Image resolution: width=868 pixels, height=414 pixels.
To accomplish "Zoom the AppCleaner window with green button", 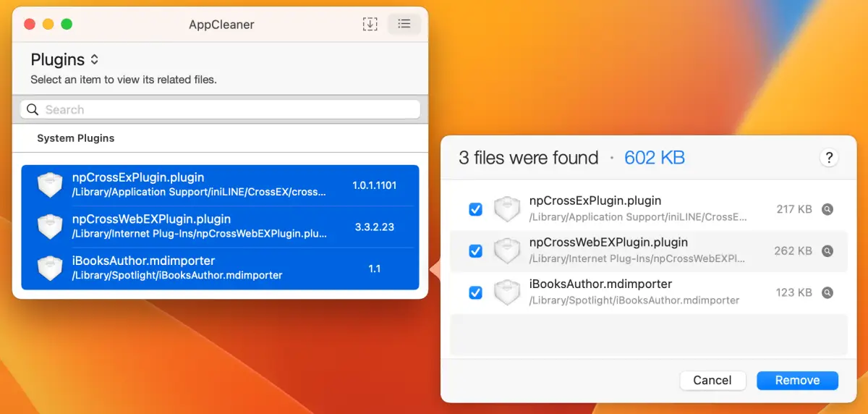I will 67,24.
